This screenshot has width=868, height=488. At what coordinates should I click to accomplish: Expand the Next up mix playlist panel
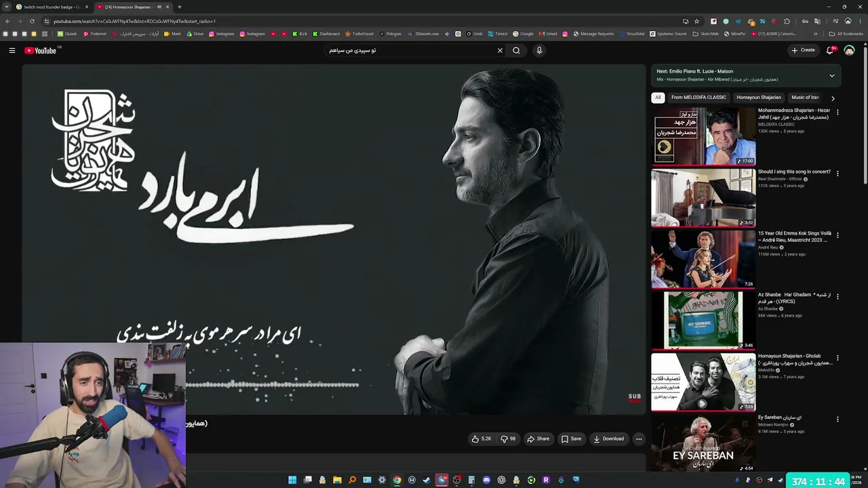coord(832,75)
